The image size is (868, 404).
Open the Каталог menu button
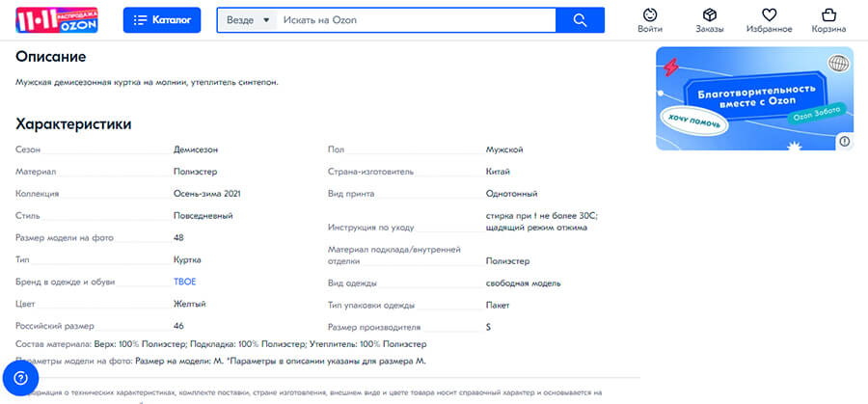click(x=162, y=20)
